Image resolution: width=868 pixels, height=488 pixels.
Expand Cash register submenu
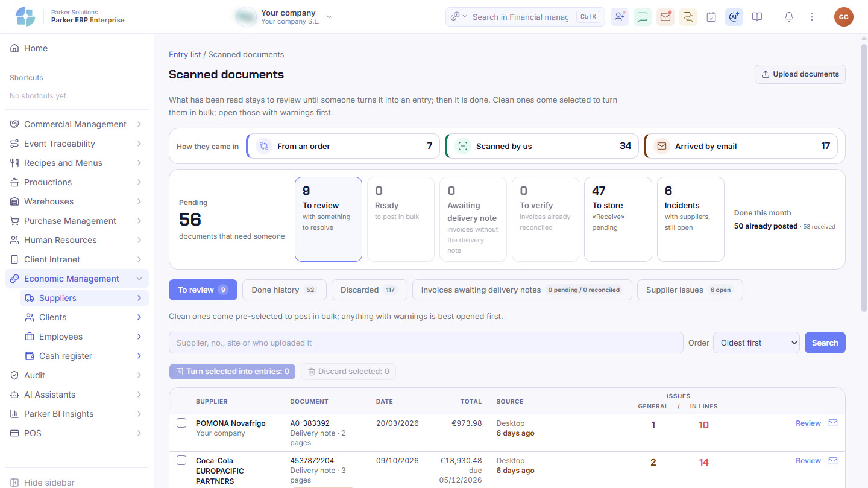tap(84, 356)
